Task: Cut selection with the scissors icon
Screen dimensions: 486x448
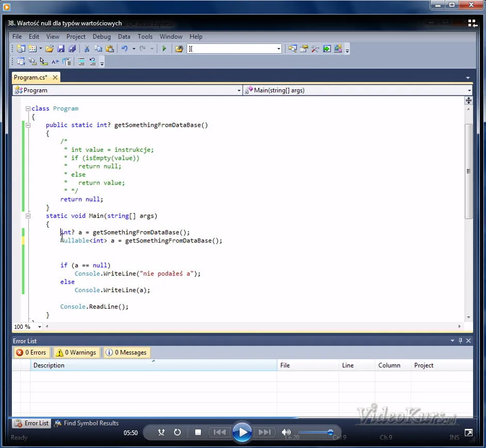Action: tap(87, 49)
